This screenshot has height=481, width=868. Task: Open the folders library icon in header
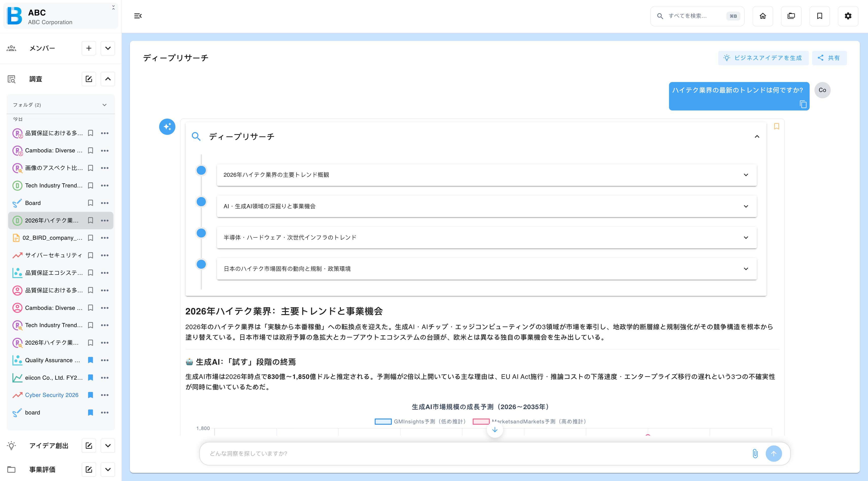point(791,16)
